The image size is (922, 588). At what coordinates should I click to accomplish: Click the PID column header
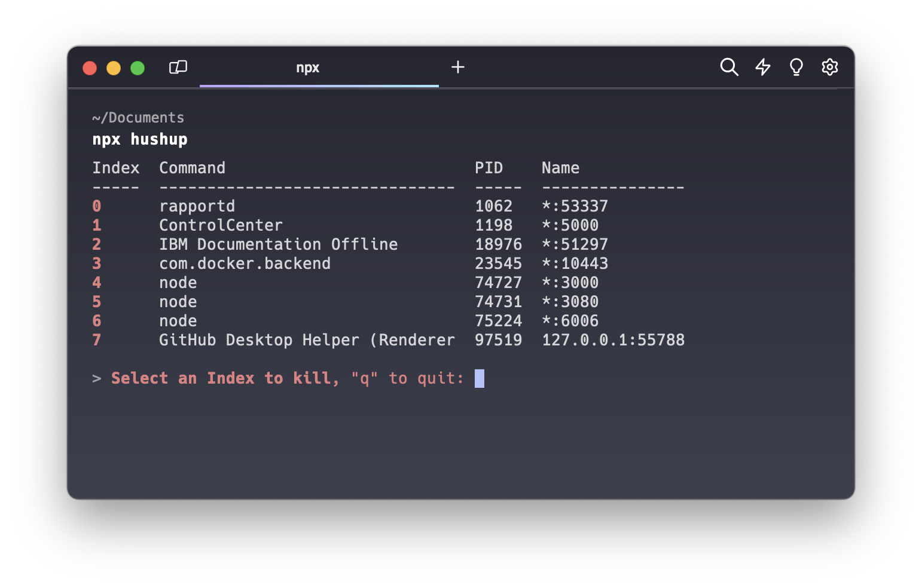489,168
